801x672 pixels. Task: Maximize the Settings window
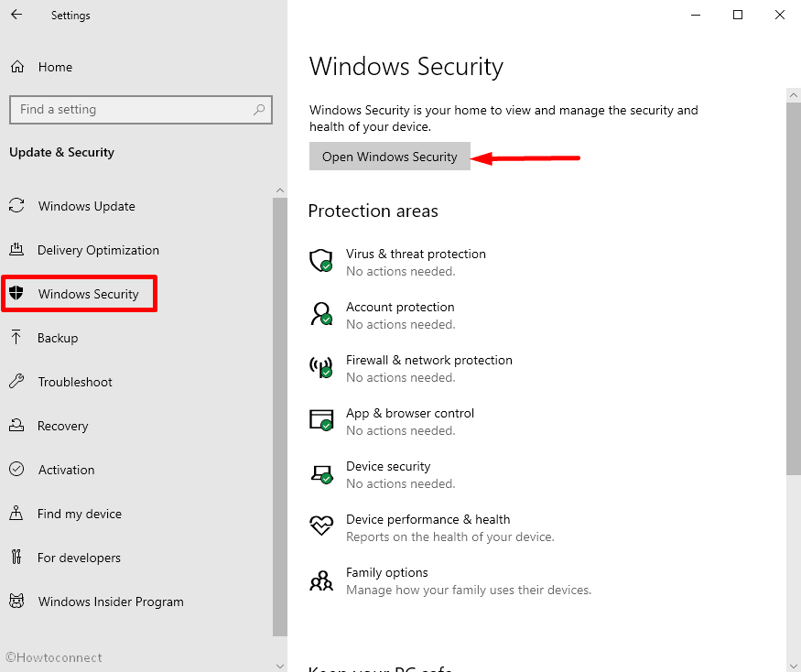click(x=738, y=15)
